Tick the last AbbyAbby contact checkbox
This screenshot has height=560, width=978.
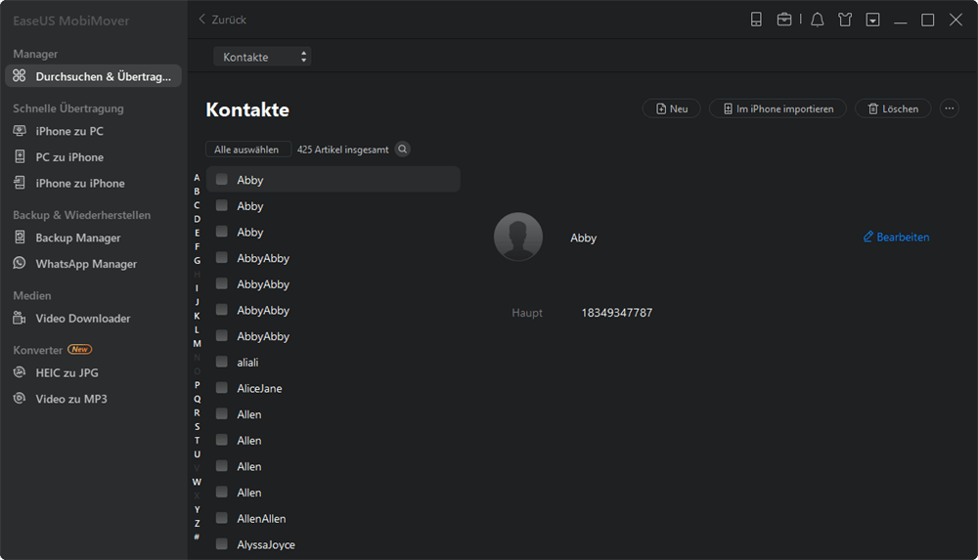click(221, 335)
